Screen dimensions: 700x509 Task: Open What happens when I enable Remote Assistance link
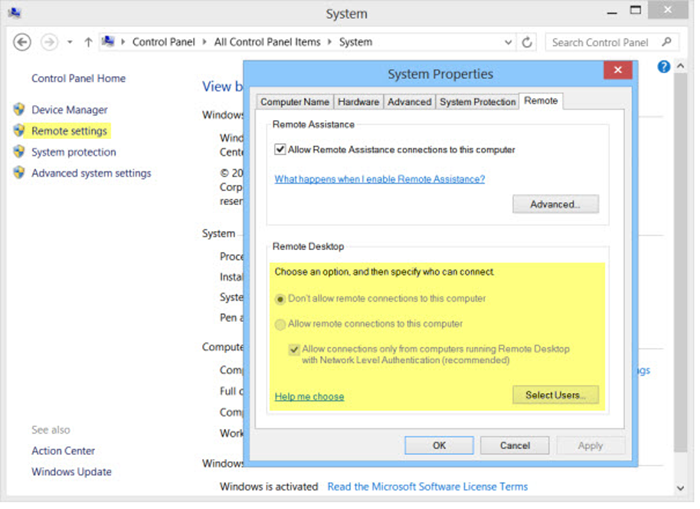379,179
